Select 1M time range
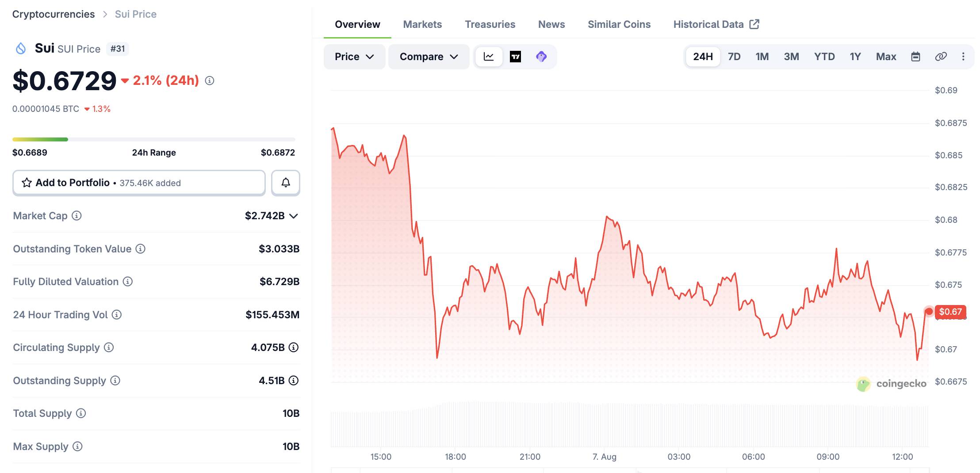The image size is (980, 473). click(762, 57)
